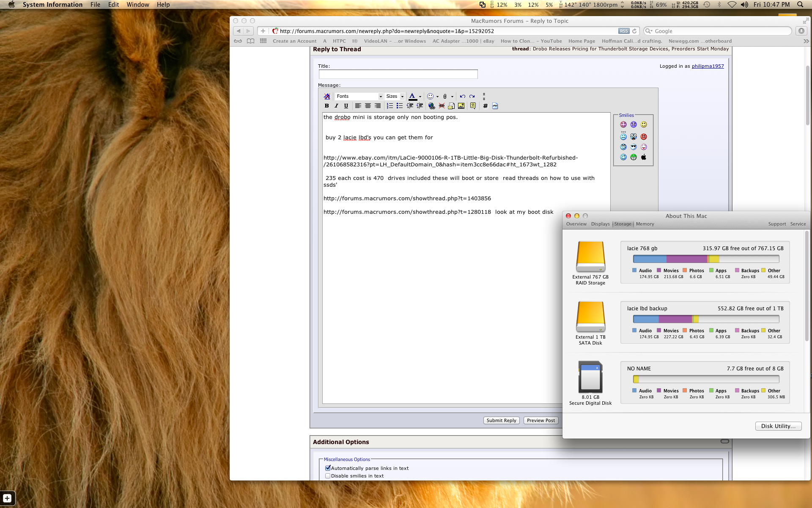Click the Submit Reply button
This screenshot has height=508, width=812.
click(501, 420)
